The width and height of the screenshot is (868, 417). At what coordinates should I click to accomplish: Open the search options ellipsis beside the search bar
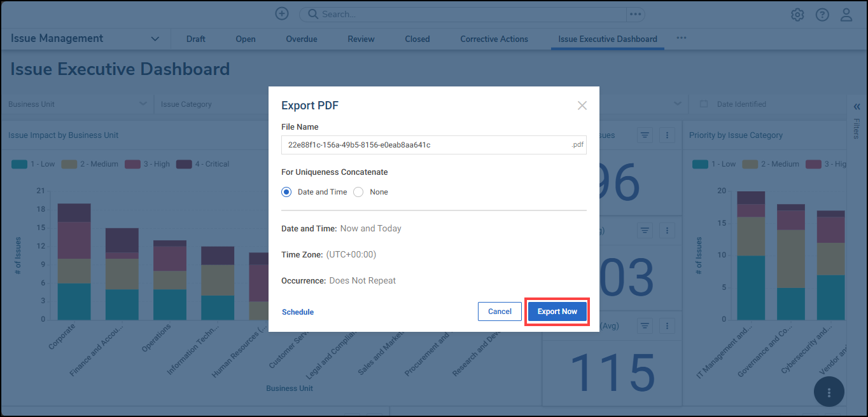(x=634, y=14)
